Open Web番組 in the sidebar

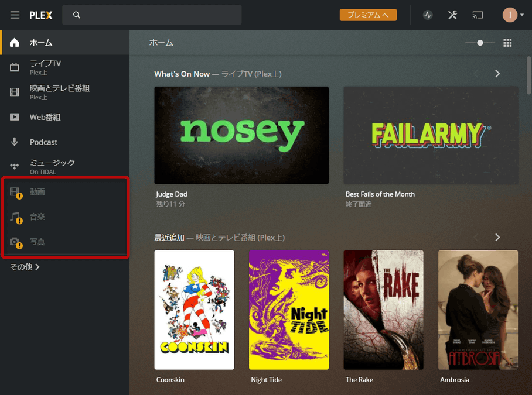[65, 117]
